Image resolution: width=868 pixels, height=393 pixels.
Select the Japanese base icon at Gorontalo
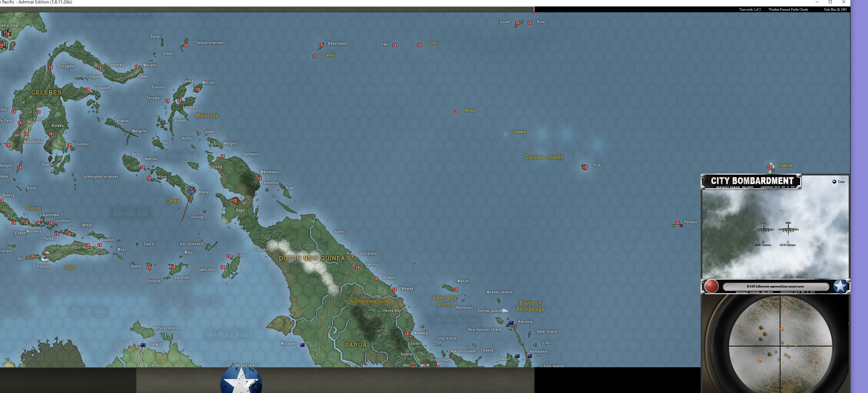coord(100,67)
